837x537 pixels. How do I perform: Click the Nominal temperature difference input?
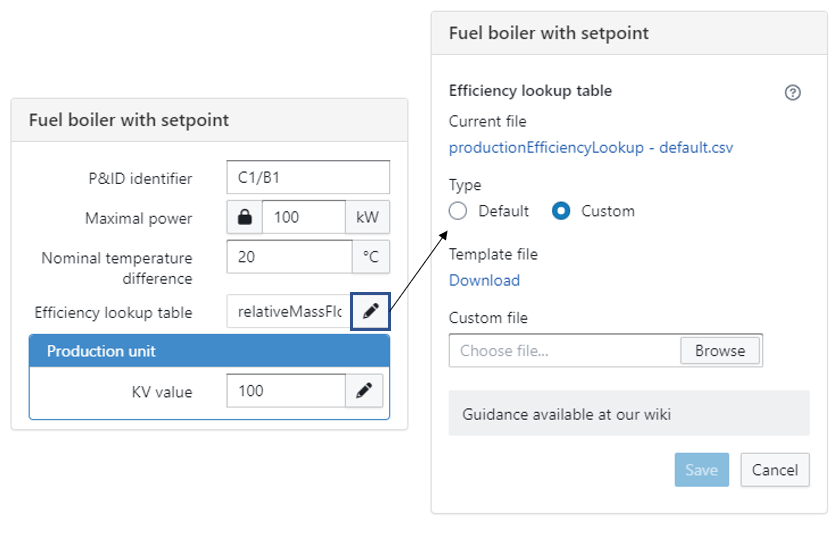click(x=289, y=257)
